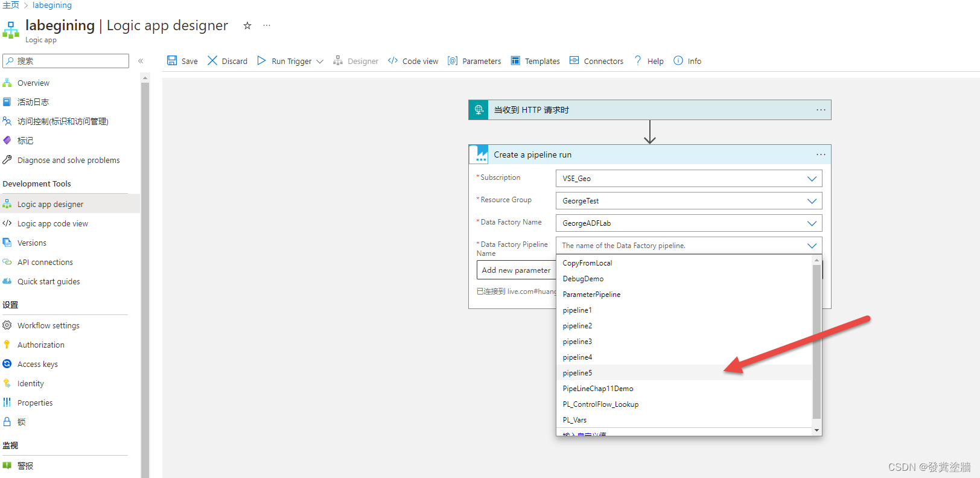Collapse the left sidebar with chevron
This screenshot has height=478, width=980.
point(141,61)
